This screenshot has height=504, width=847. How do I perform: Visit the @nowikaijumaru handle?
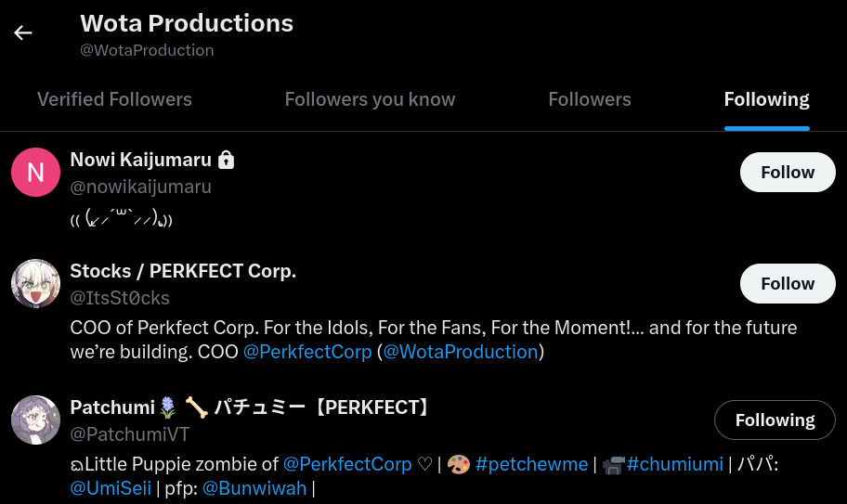[x=140, y=187]
